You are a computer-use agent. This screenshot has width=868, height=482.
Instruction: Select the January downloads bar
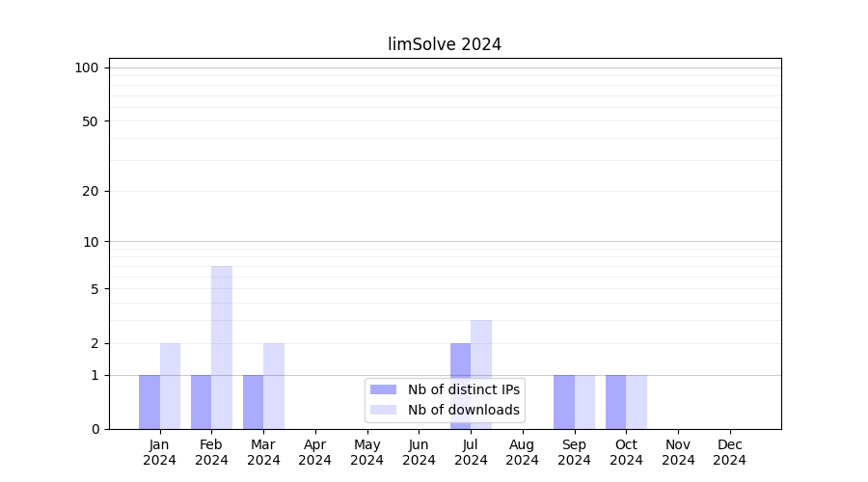coord(170,386)
